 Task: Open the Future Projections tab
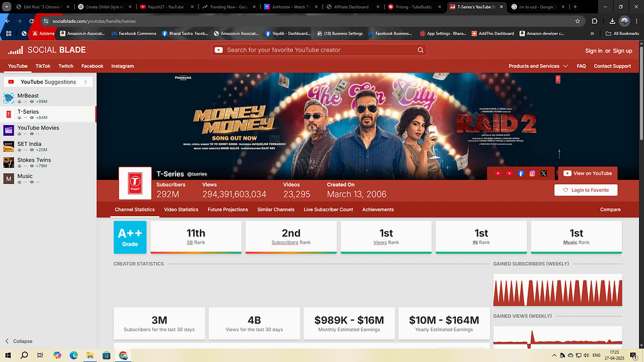tap(228, 209)
